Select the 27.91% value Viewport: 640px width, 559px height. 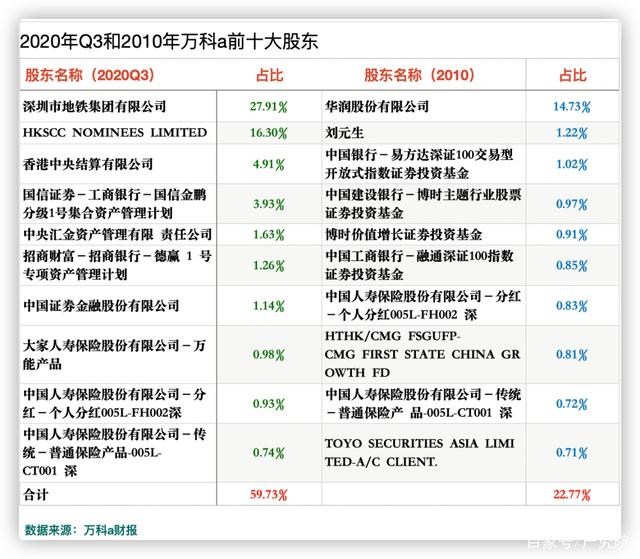[x=269, y=107]
